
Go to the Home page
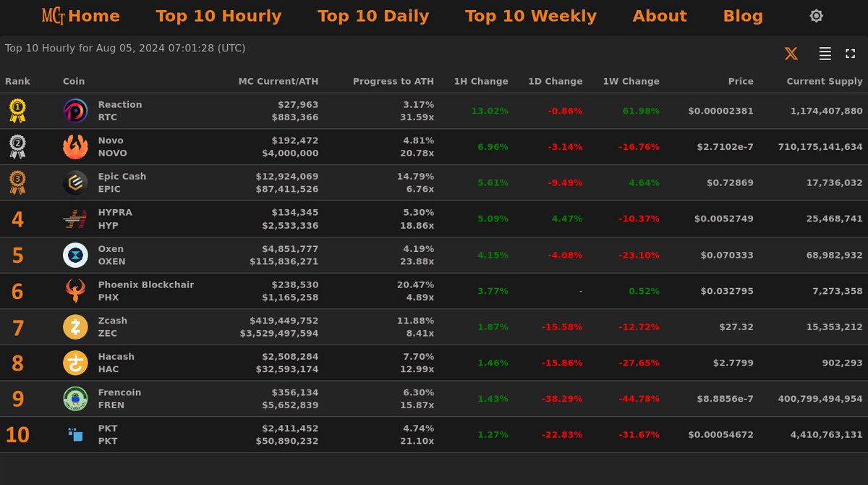(94, 16)
